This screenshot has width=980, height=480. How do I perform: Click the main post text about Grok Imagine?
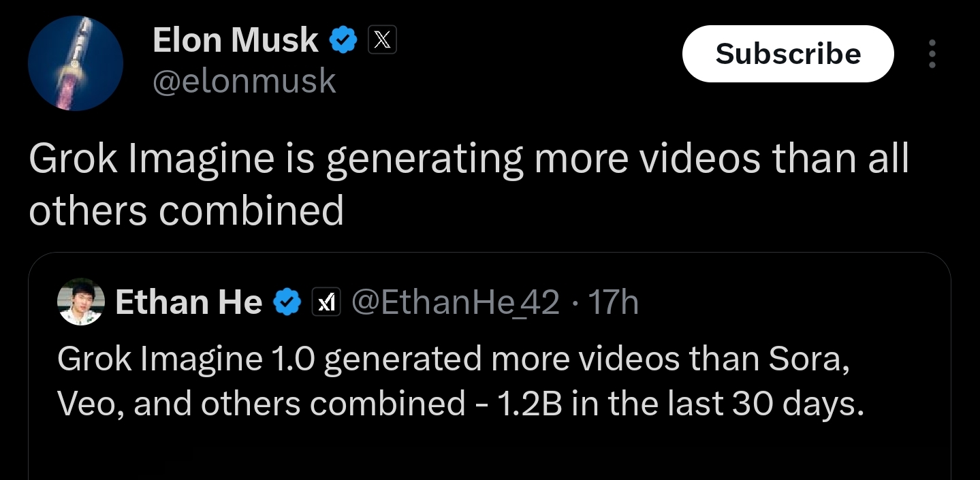pyautogui.click(x=469, y=159)
